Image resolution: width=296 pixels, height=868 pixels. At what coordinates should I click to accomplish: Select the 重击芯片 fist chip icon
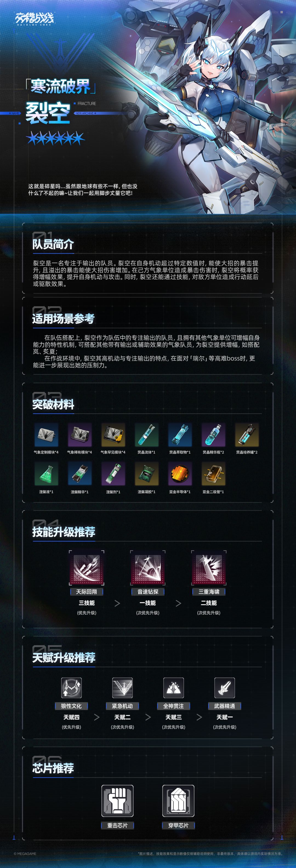117,801
